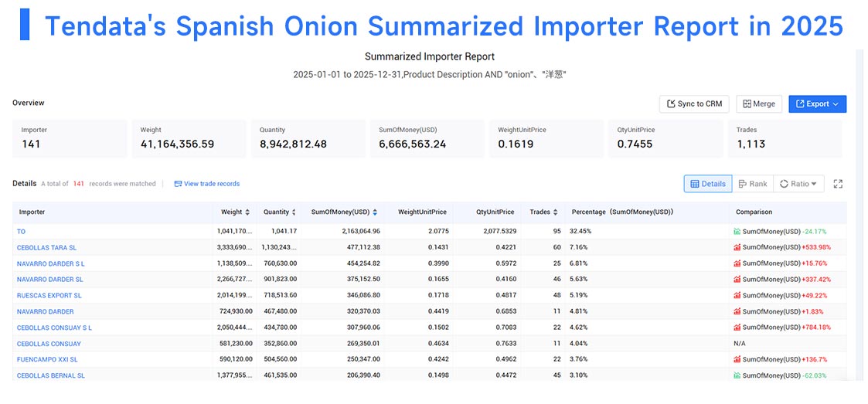Click trend icon in RUESCAS EXPORT SL row
The image size is (868, 404).
click(737, 296)
